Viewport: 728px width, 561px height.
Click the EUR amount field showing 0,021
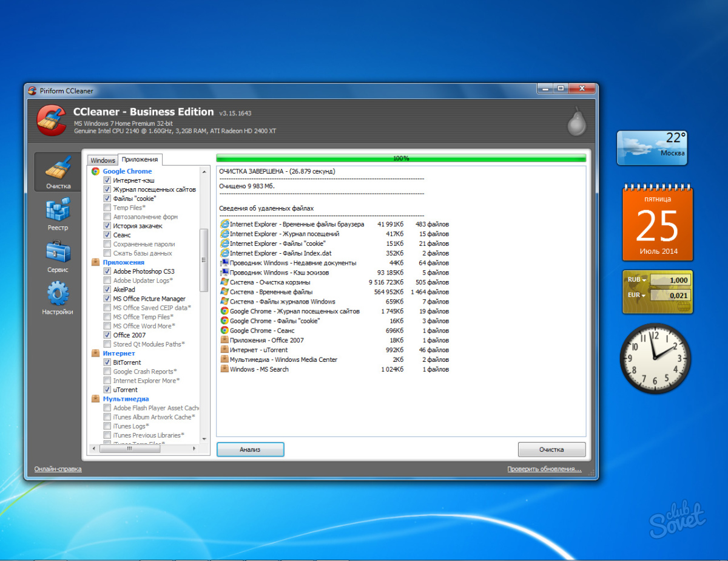tap(670, 295)
